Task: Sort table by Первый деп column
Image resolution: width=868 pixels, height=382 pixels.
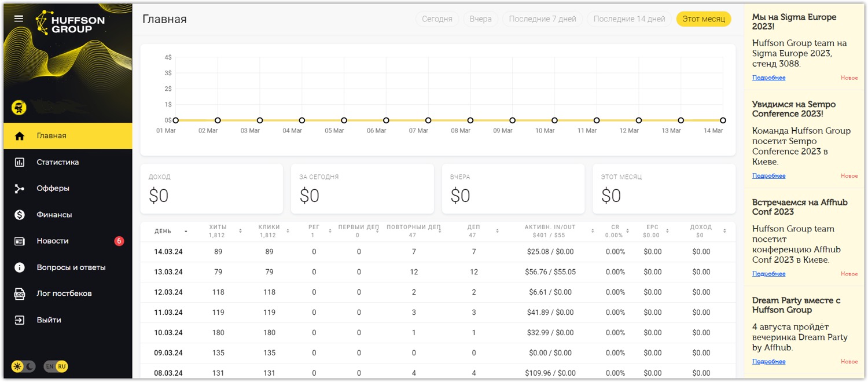Action: [377, 231]
